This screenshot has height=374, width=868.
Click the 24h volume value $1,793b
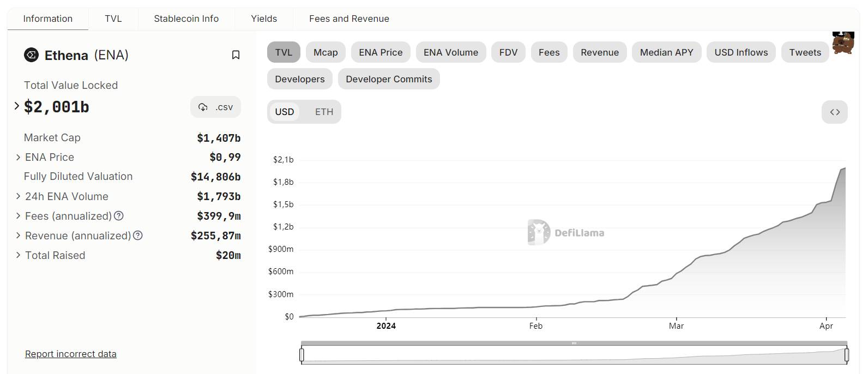click(x=219, y=196)
